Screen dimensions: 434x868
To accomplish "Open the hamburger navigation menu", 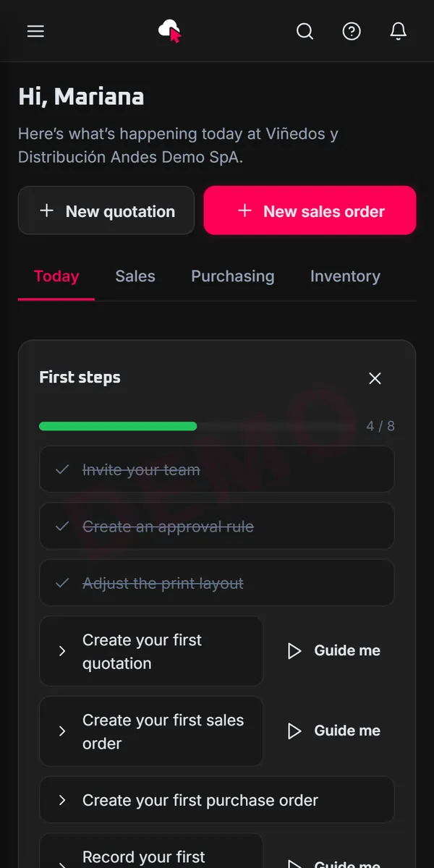I will coord(35,31).
